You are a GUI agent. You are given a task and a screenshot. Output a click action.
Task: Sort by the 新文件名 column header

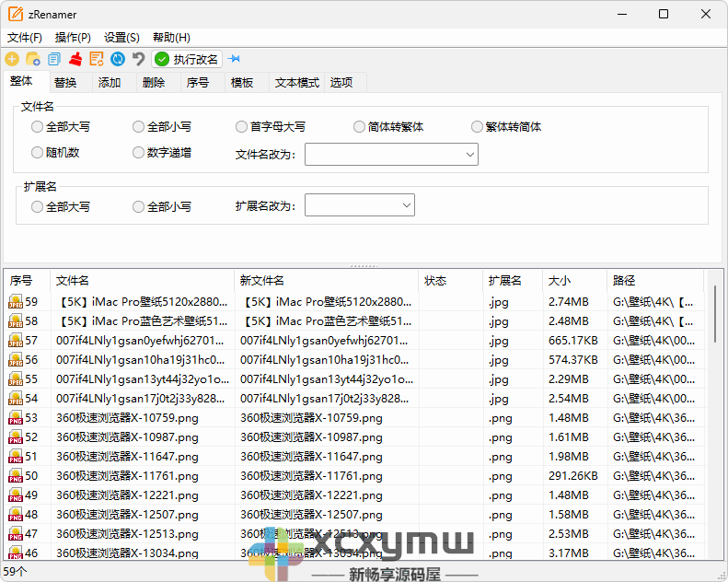click(x=327, y=281)
